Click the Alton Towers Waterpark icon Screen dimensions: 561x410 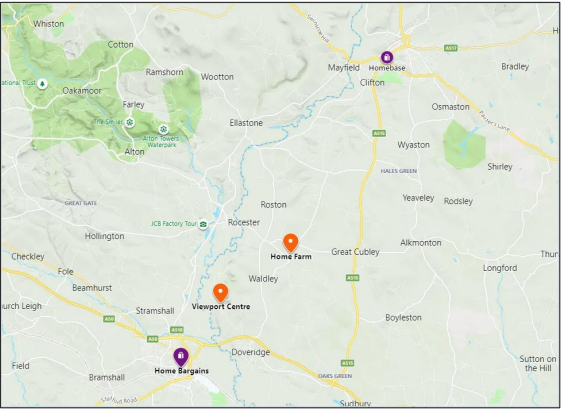[164, 128]
